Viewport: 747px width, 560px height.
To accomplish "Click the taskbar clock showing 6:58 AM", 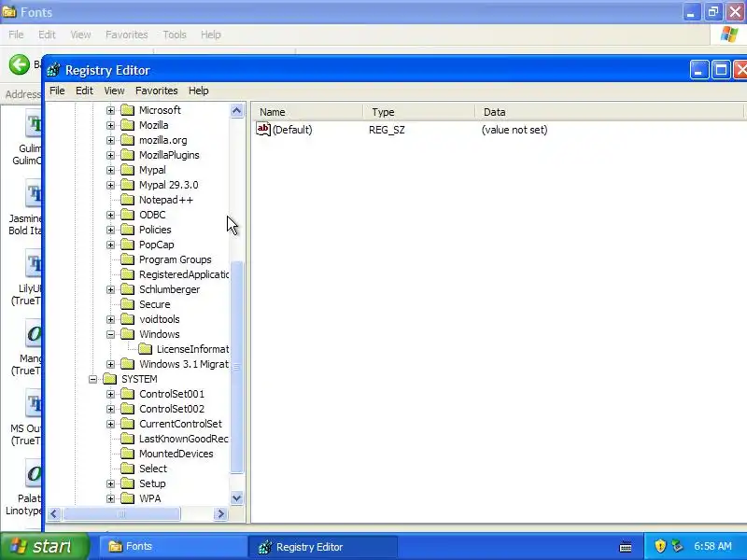I will 712,546.
